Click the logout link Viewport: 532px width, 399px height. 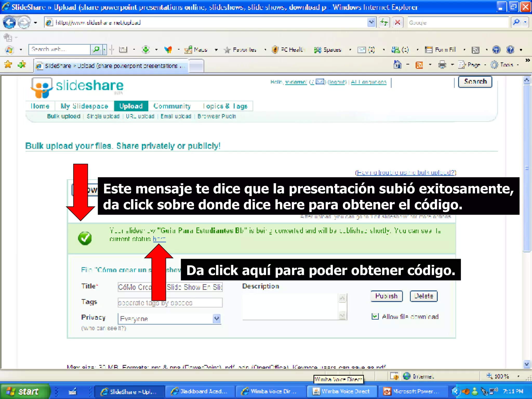coord(337,82)
